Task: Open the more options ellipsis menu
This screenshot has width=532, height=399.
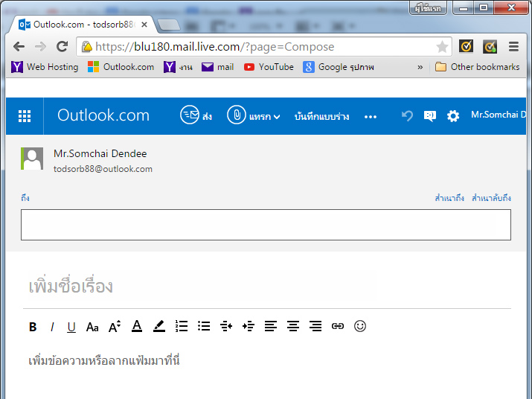Action: (x=371, y=117)
